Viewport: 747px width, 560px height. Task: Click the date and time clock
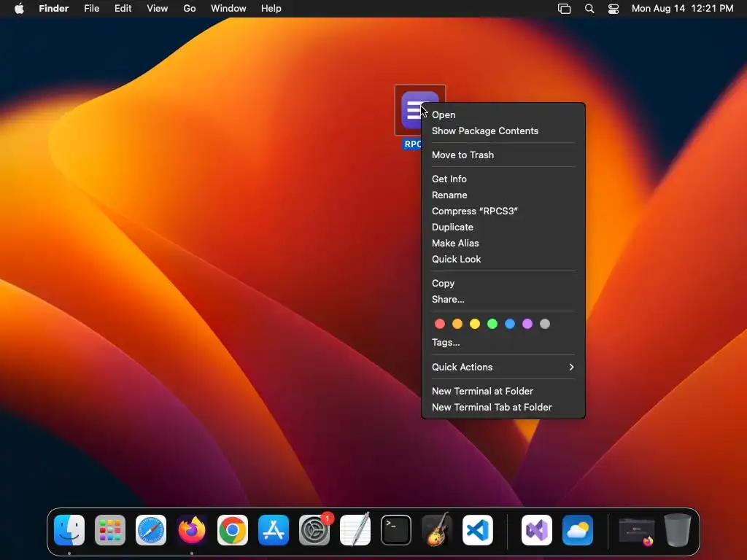point(682,9)
